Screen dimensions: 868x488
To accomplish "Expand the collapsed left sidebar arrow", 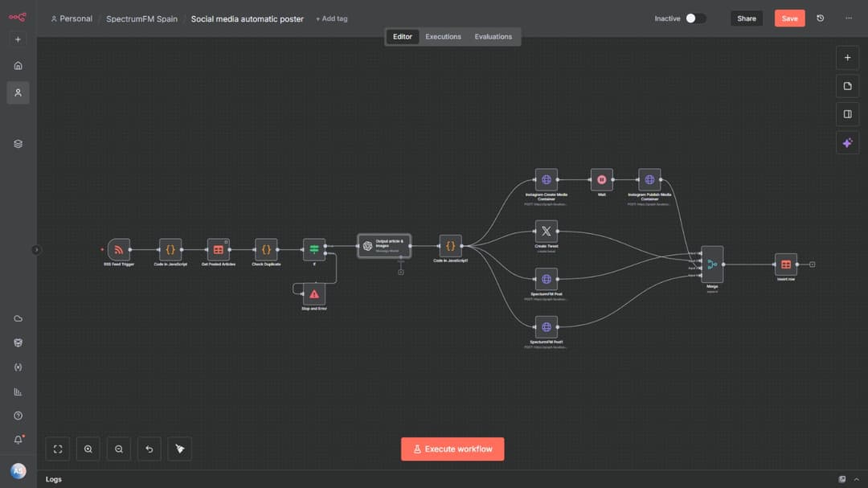I will [x=36, y=250].
